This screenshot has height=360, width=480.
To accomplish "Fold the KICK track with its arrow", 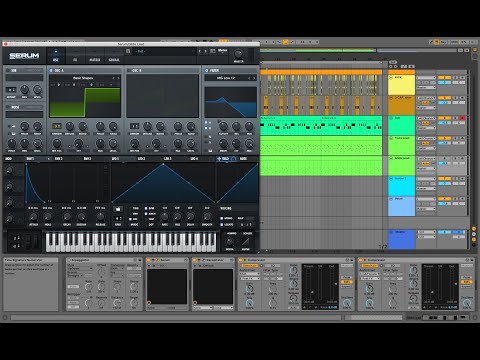I will tap(391, 78).
